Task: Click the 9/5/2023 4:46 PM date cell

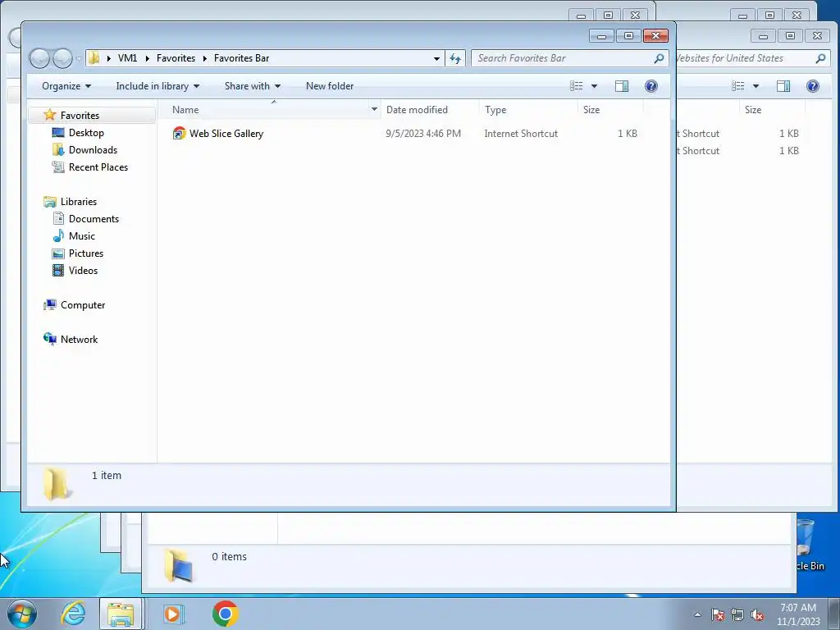Action: (x=423, y=134)
